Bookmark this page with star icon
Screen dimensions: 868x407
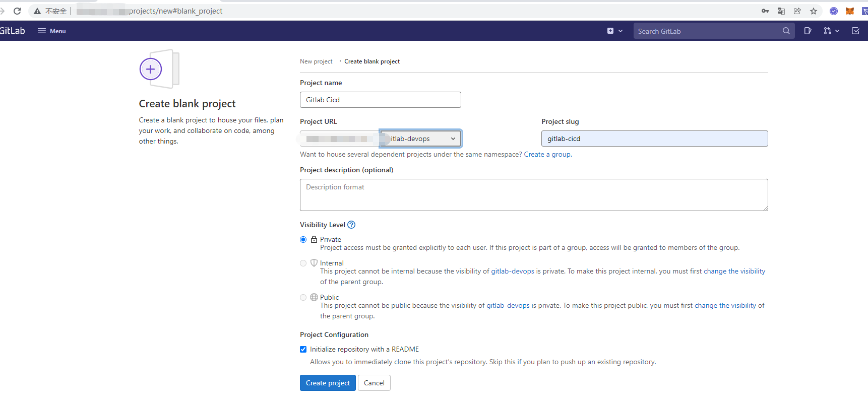814,11
